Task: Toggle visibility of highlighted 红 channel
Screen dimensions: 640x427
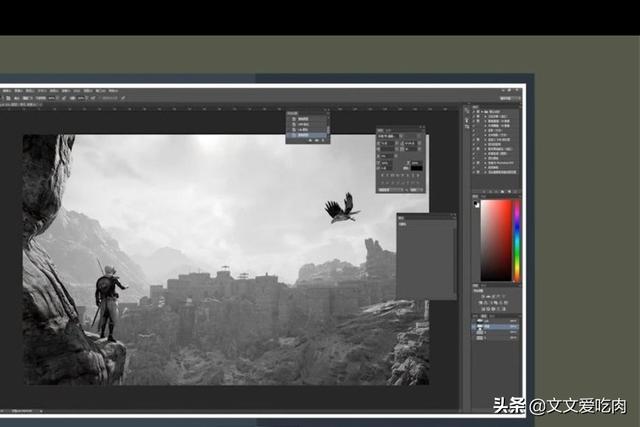Action: (x=474, y=327)
